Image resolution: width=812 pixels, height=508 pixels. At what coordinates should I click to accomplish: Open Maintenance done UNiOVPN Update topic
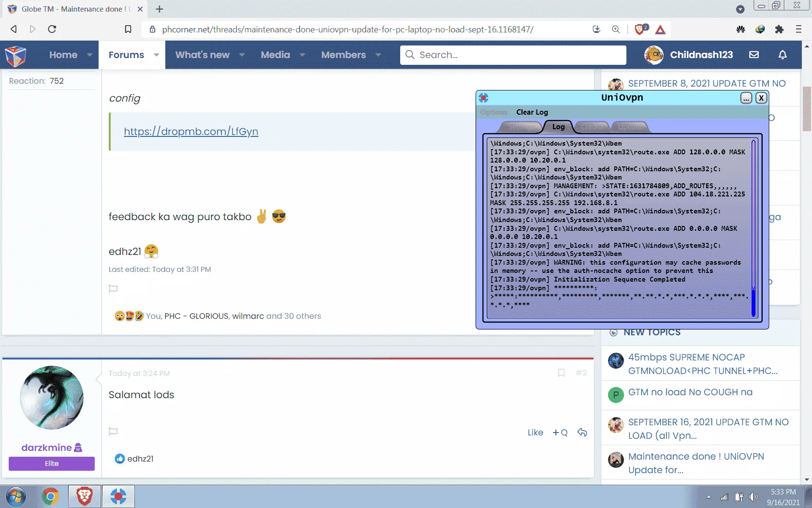tap(696, 463)
